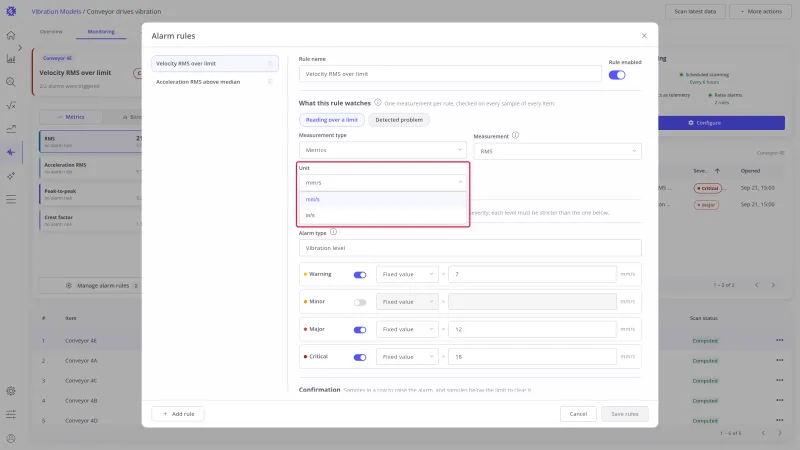The height and width of the screenshot is (450, 800).
Task: Toggle the Warning severity switch
Action: (x=360, y=274)
